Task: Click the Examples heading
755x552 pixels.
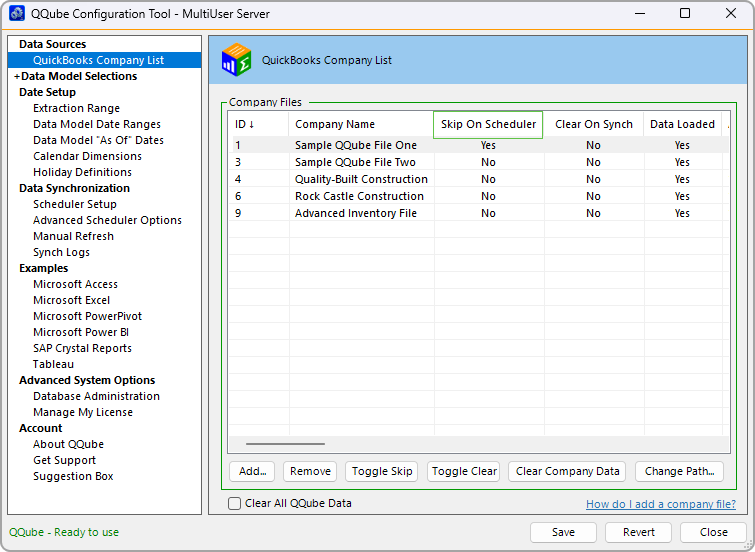Action: tap(43, 268)
